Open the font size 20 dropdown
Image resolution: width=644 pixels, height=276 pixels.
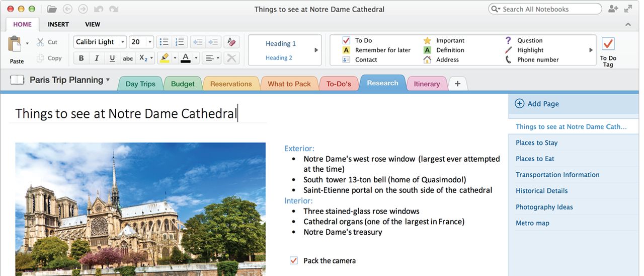(x=150, y=42)
